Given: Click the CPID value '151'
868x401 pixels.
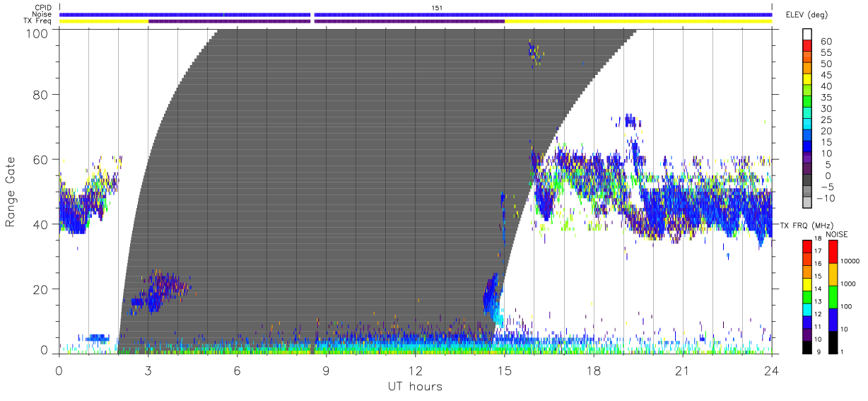Looking at the screenshot, I should (x=437, y=8).
